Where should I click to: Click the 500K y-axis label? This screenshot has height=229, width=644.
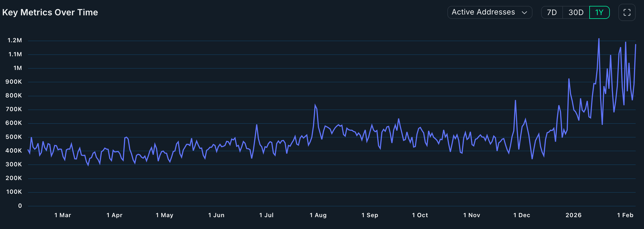14,137
